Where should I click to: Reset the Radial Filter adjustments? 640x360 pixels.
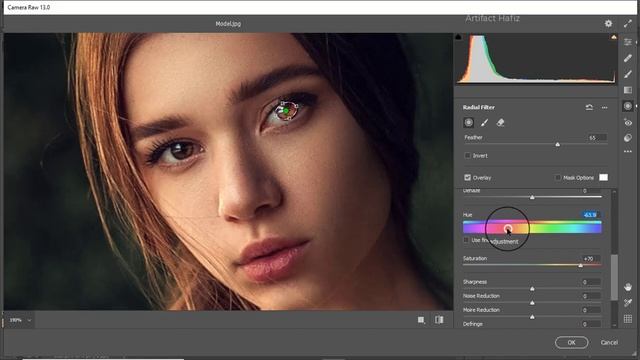click(x=589, y=107)
